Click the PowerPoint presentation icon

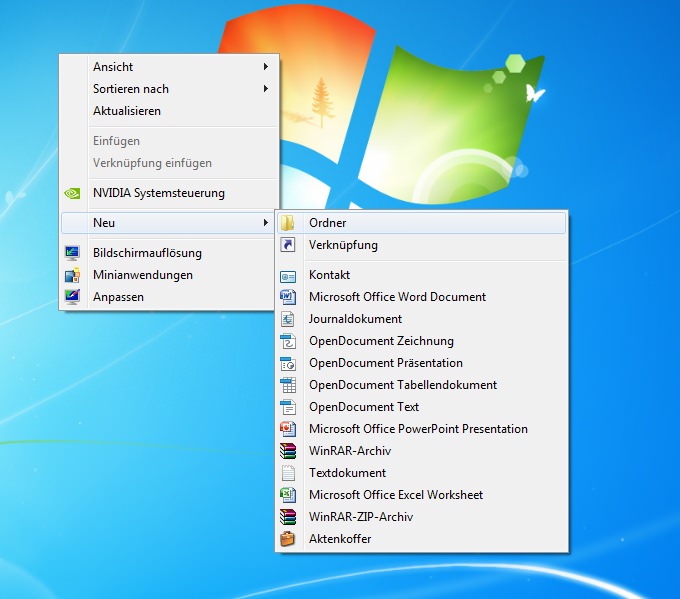(288, 429)
